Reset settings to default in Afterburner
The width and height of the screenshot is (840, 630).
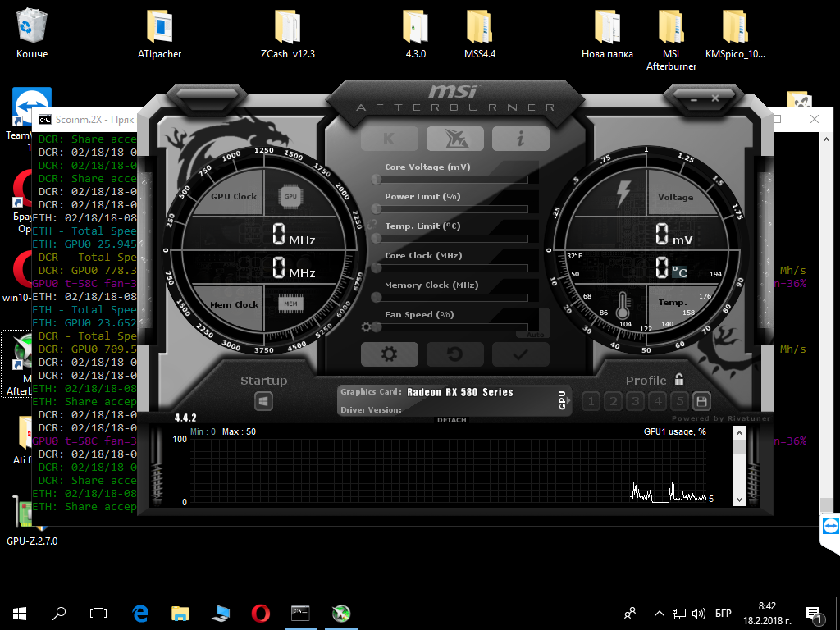point(454,354)
